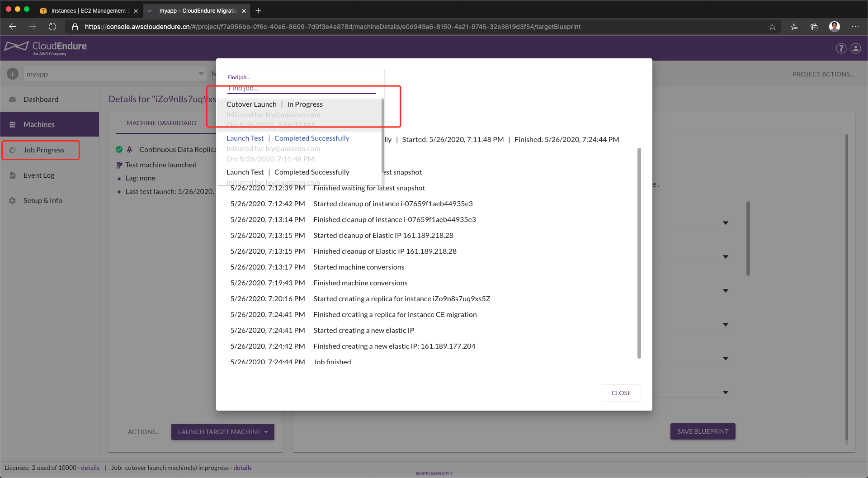This screenshot has height=478, width=868.
Task: Click the licenses details link
Action: click(x=90, y=468)
